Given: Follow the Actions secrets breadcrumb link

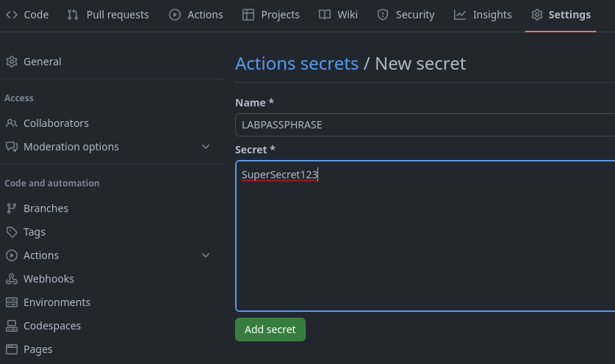Looking at the screenshot, I should pos(297,64).
